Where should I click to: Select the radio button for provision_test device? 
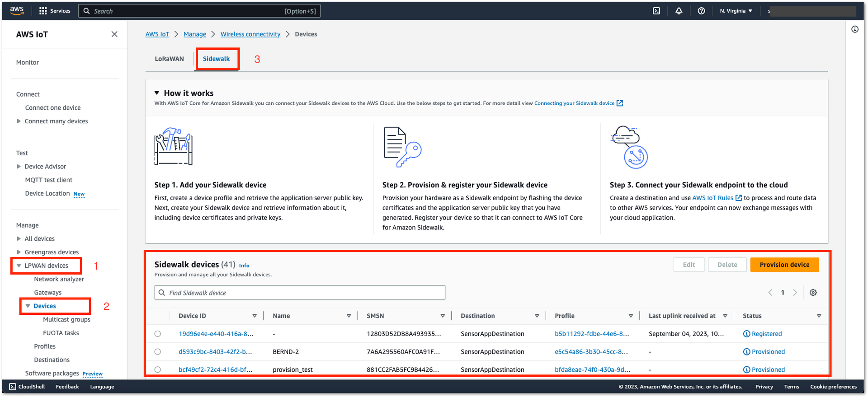(157, 369)
